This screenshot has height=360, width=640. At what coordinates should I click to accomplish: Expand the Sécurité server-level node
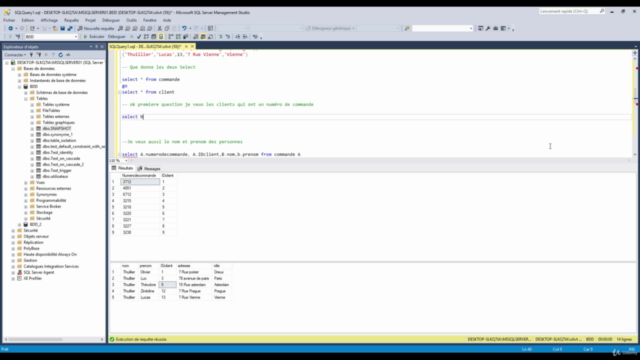[x=13, y=231]
